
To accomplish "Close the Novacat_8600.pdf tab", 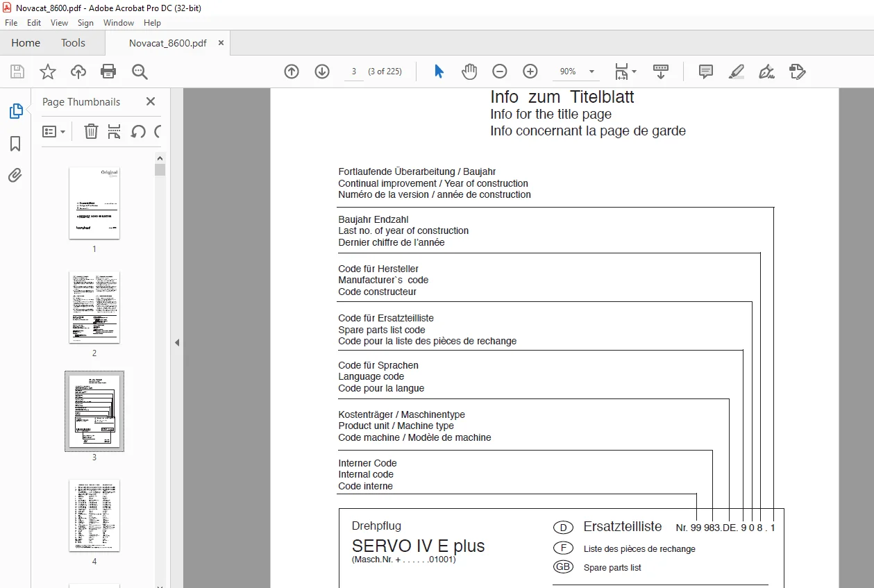I will coord(221,43).
